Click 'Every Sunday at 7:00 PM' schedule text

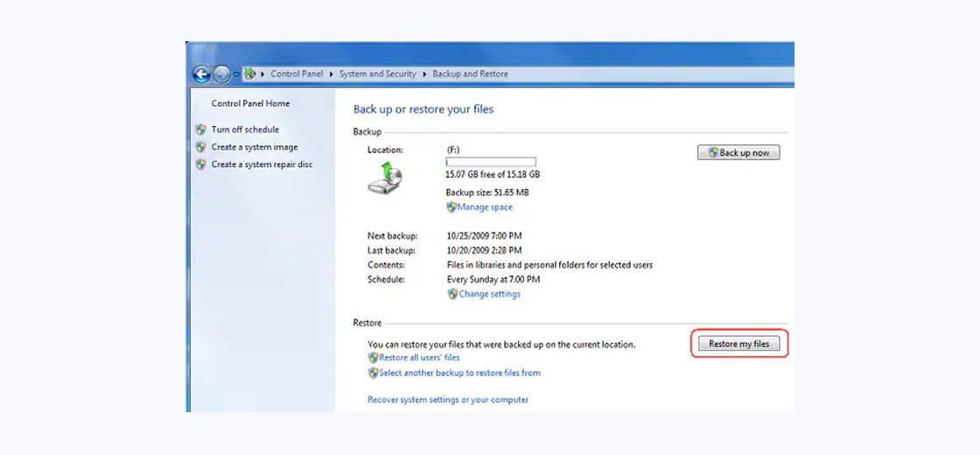[x=493, y=279]
